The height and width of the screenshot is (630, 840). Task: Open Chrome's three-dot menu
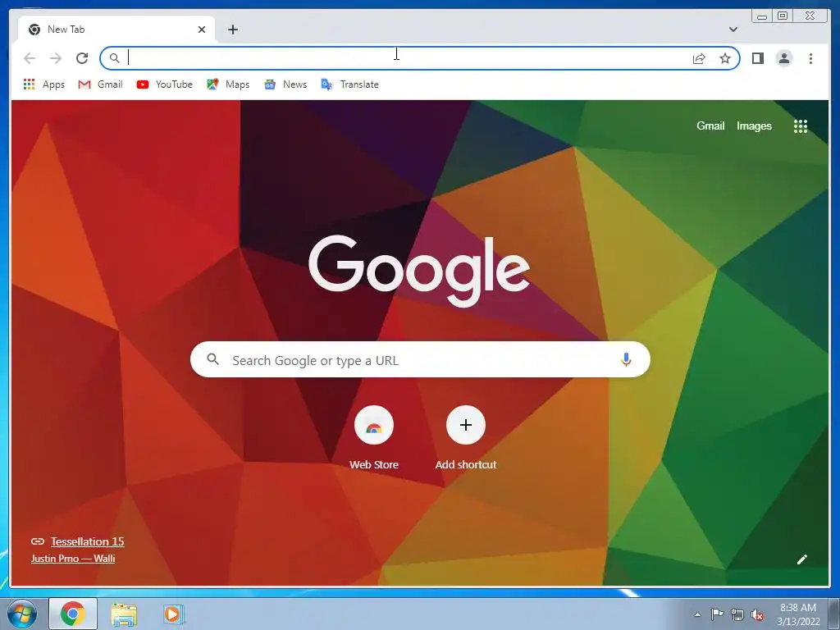coord(810,58)
